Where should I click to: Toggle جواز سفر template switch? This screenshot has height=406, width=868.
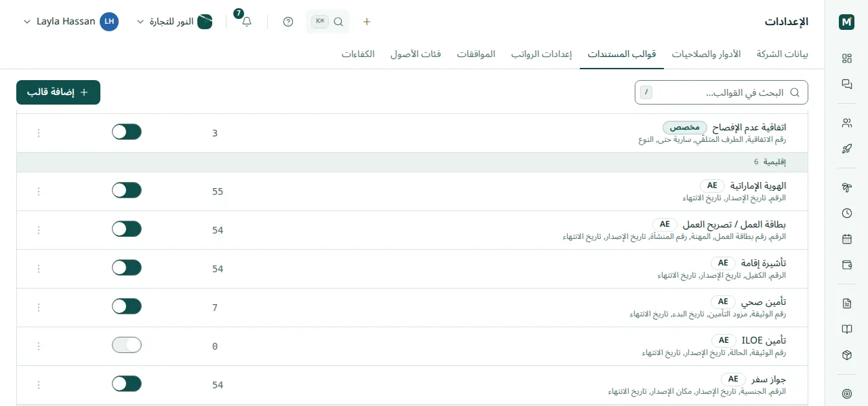(x=127, y=384)
